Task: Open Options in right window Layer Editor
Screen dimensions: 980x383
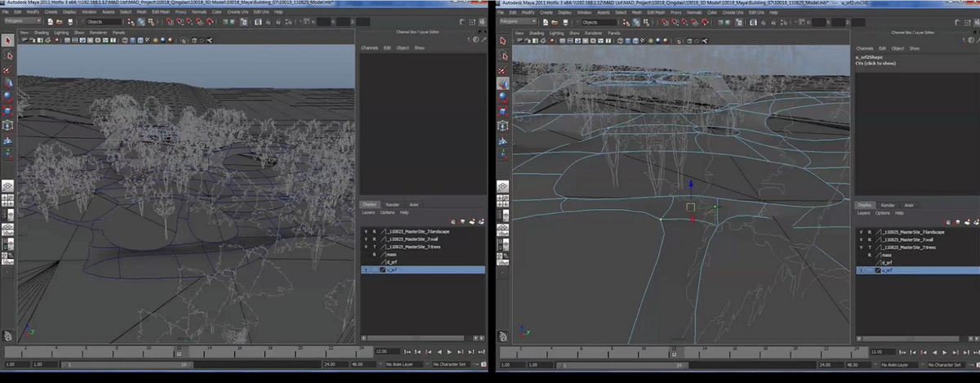Action: click(x=882, y=213)
